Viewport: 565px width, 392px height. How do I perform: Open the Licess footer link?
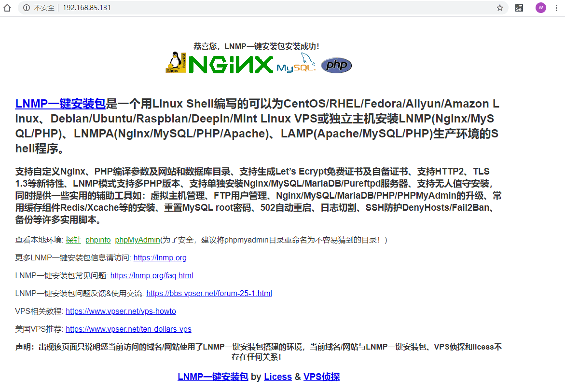pos(278,377)
